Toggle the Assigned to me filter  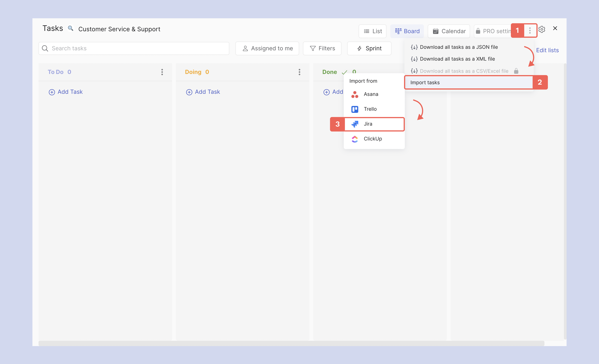(267, 48)
